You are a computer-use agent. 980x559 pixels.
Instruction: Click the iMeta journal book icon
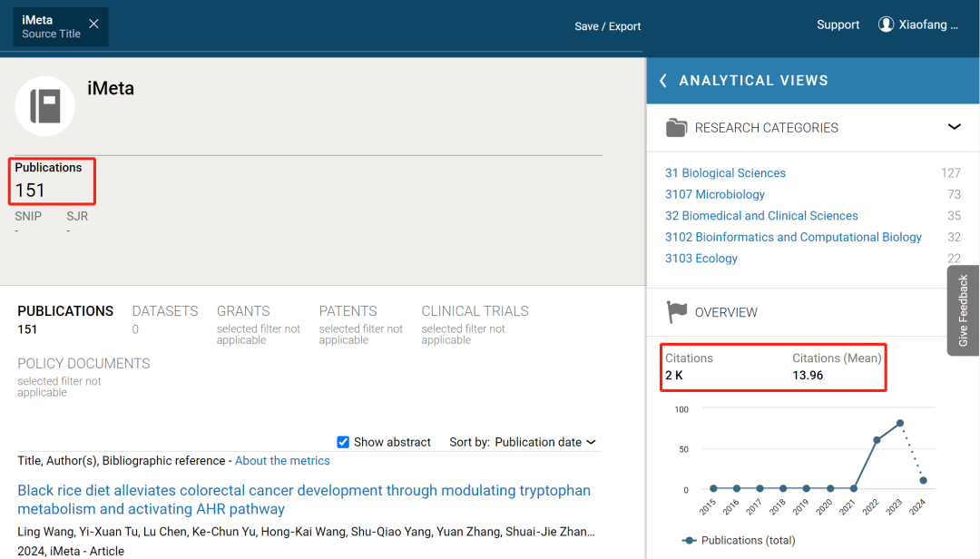coord(45,106)
